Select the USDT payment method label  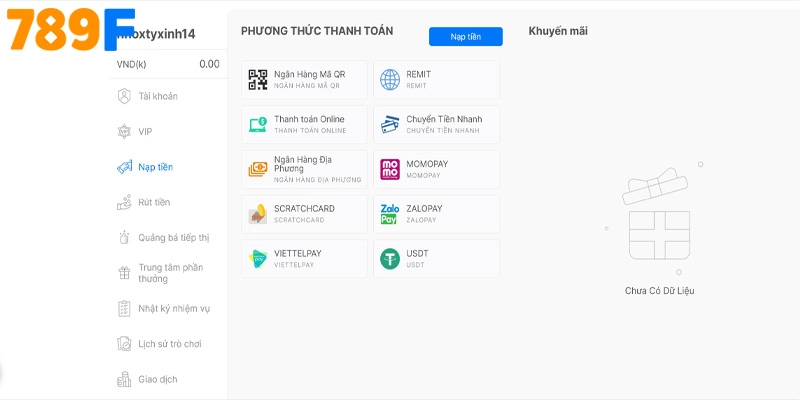(x=417, y=254)
